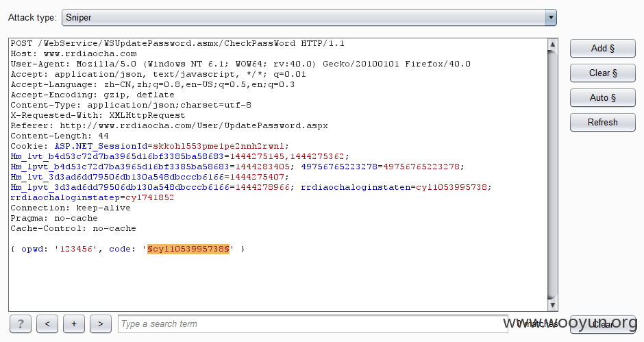The width and height of the screenshot is (644, 342).
Task: Click the scrollbar down arrow of request editor
Action: pos(552,305)
